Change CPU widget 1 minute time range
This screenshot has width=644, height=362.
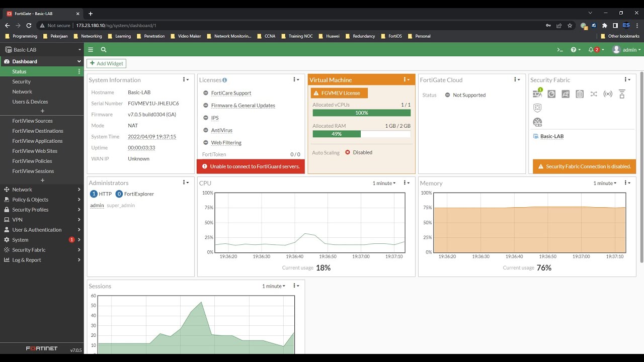(x=384, y=183)
